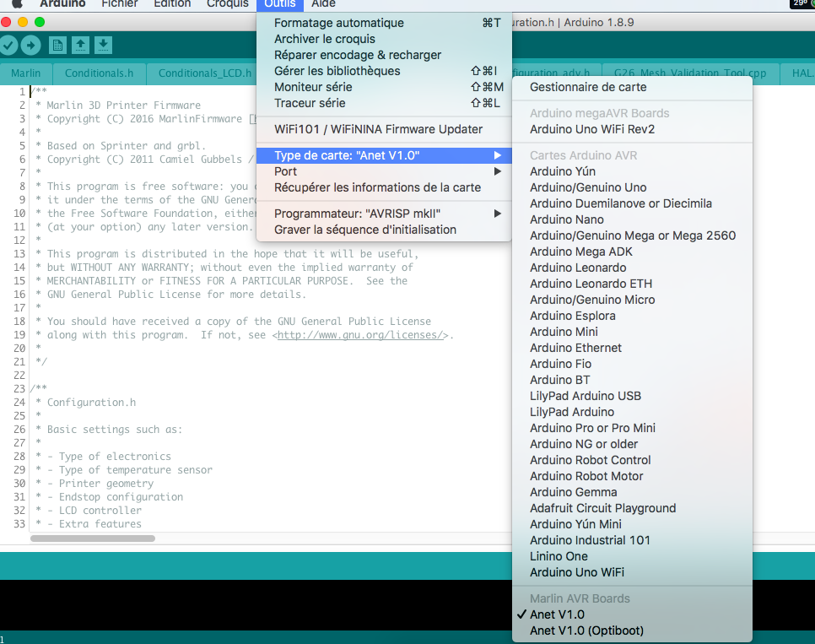The image size is (815, 644).
Task: Click line number 24 in the gutter
Action: pos(19,402)
